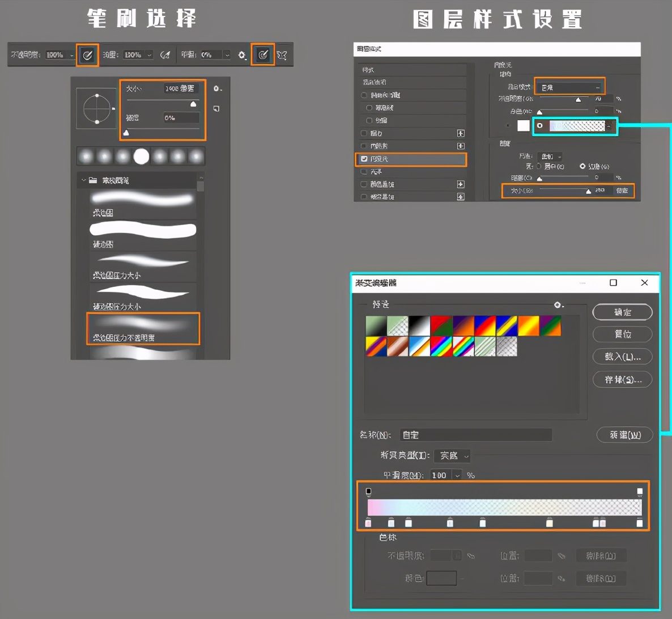Open gradient type dropdown in editor
Screen dimensions: 672x619
click(452, 456)
